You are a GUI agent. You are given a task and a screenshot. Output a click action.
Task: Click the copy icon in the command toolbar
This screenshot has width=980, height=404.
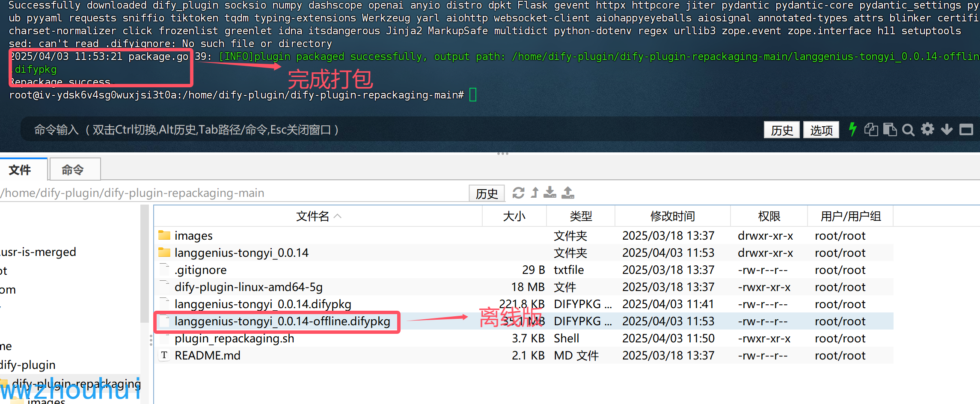[x=871, y=129]
